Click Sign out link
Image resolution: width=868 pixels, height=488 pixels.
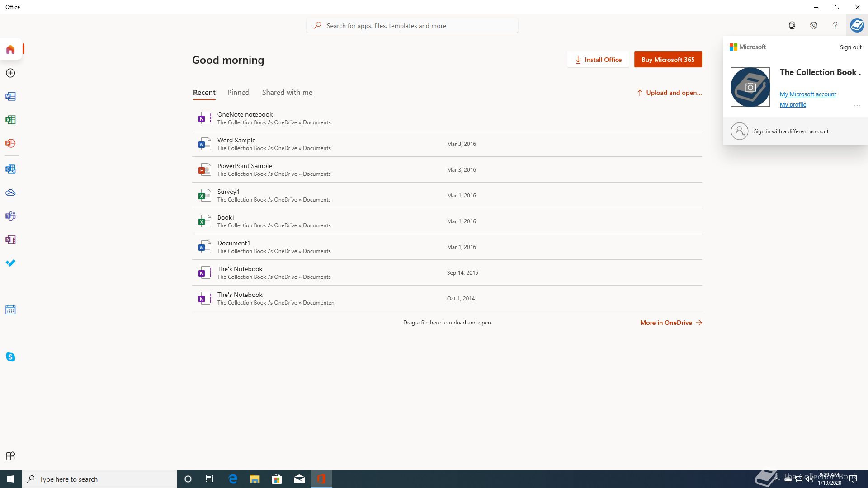(x=850, y=47)
